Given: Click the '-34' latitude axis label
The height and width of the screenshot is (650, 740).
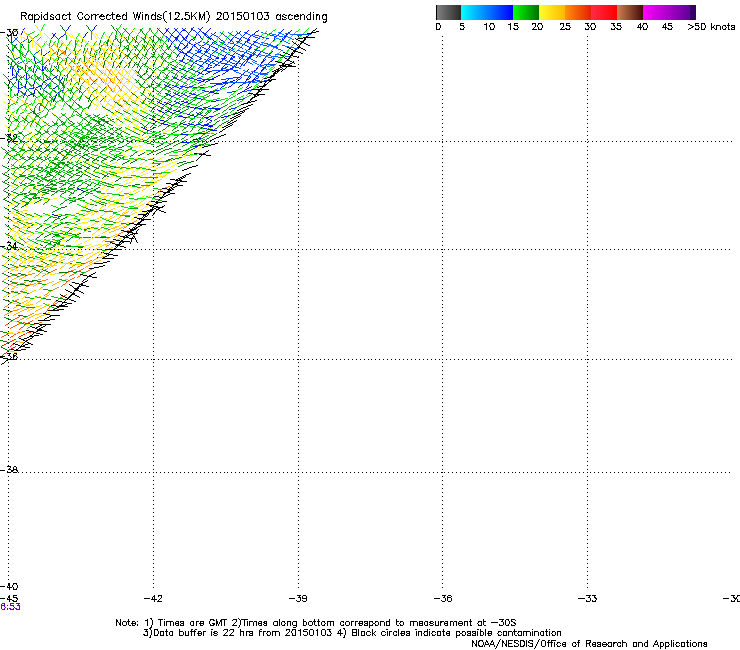Looking at the screenshot, I should tap(9, 246).
